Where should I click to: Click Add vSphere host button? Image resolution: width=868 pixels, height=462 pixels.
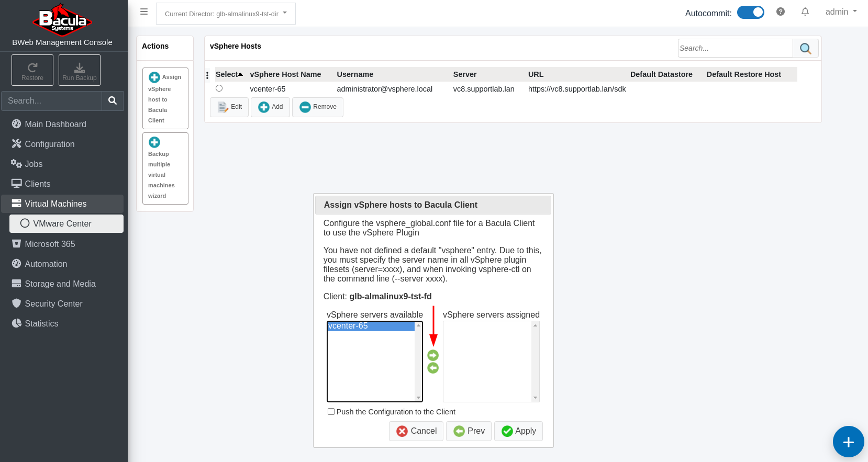pyautogui.click(x=270, y=107)
